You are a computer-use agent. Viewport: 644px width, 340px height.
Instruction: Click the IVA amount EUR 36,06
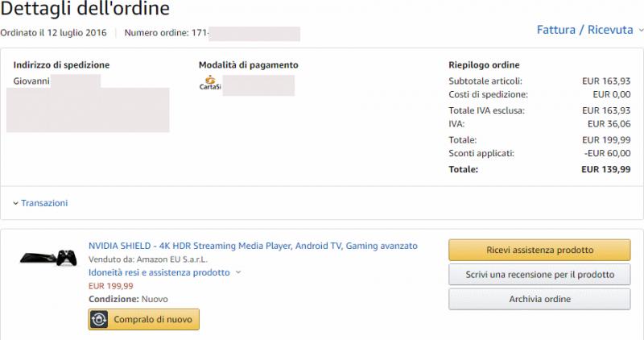[x=609, y=124]
